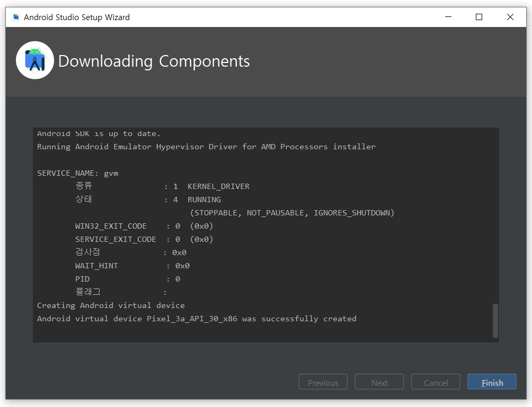Click the 'Downloading Components' heading
532x407 pixels.
pyautogui.click(x=154, y=61)
